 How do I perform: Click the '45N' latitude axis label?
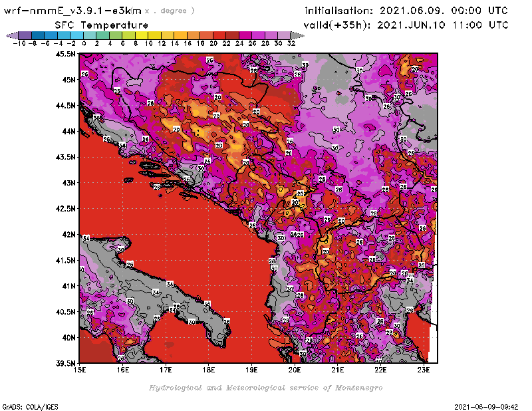tap(68, 80)
